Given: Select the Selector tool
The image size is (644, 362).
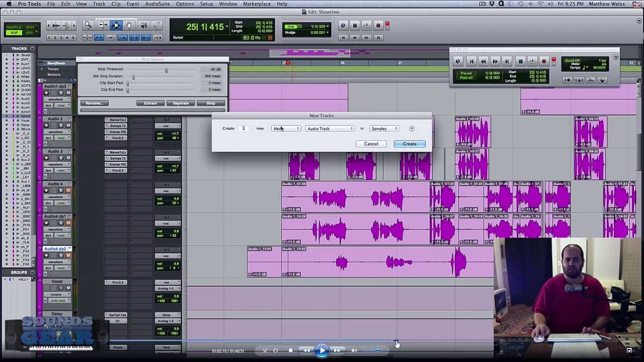Looking at the screenshot, I should 116,25.
